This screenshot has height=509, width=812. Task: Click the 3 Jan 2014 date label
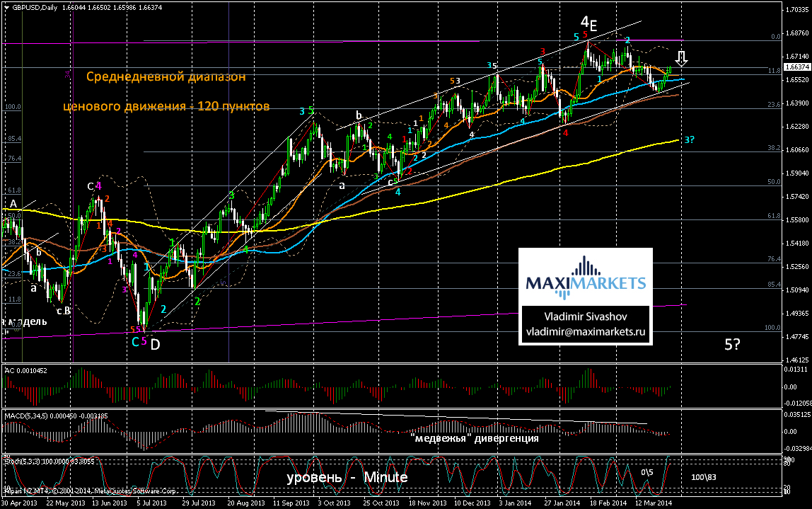[515, 503]
